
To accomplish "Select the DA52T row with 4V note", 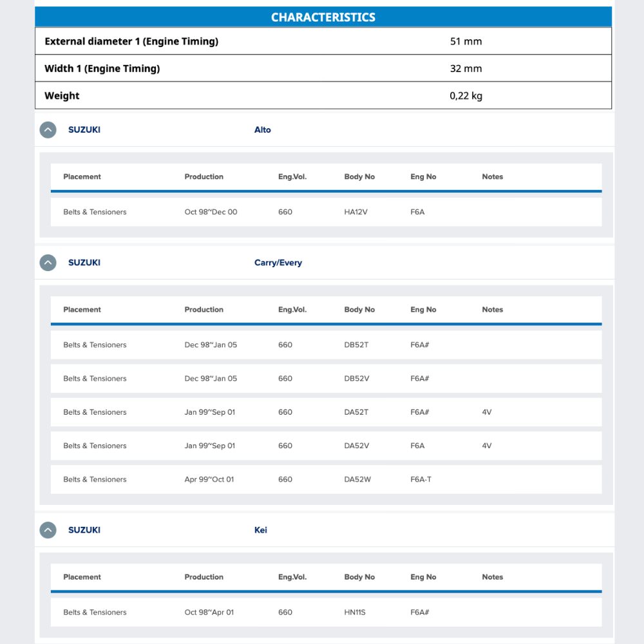I will pos(326,412).
